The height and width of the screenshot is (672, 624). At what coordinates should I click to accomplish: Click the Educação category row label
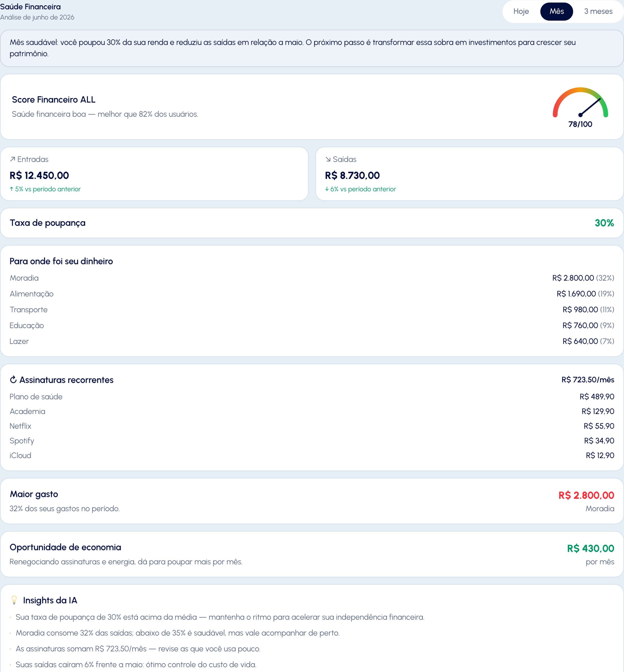click(x=27, y=326)
